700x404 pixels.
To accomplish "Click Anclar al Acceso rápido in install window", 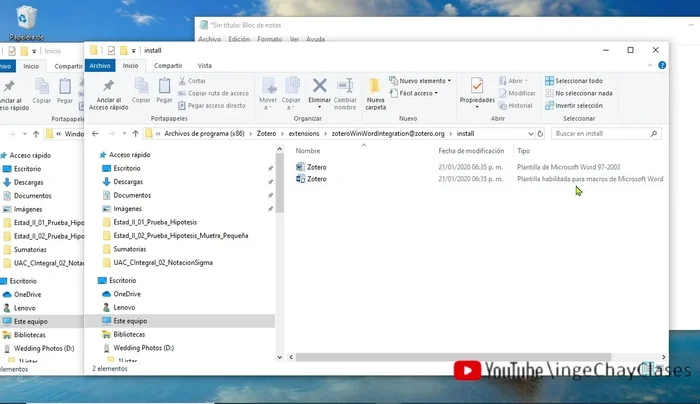I will point(108,95).
